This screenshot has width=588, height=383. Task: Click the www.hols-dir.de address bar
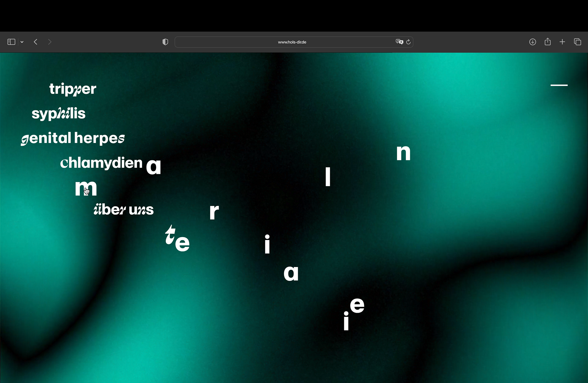coord(292,42)
